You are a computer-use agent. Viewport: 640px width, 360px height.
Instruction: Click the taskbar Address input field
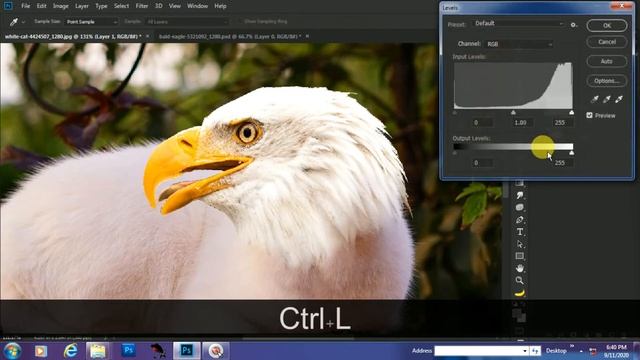481,351
